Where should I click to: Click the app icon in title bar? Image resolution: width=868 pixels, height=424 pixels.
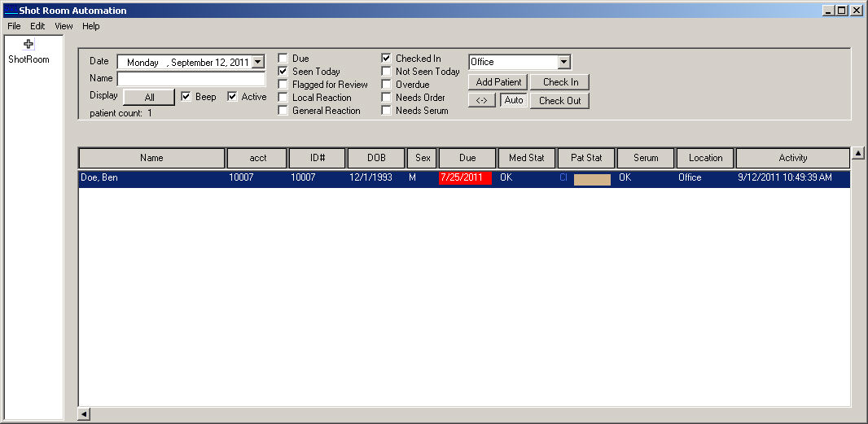coord(11,11)
